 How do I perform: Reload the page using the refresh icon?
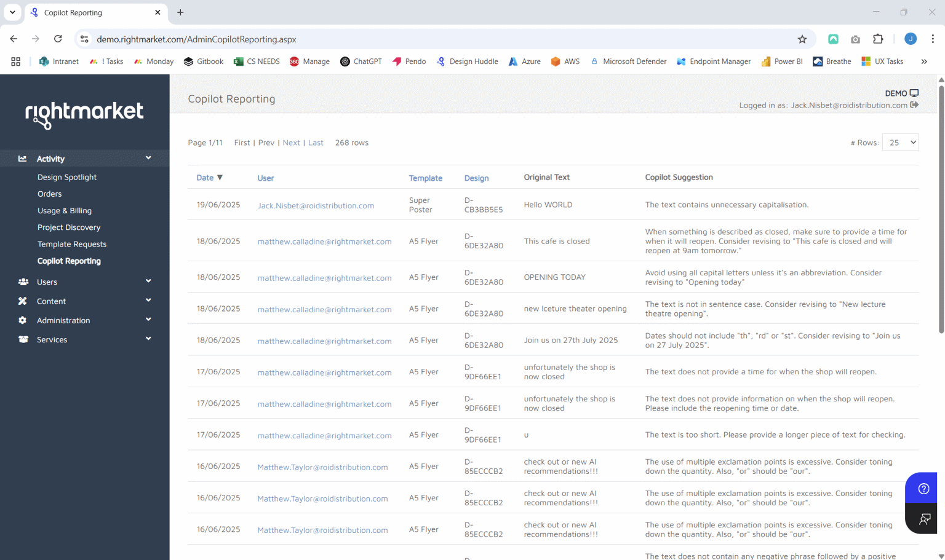click(x=58, y=39)
